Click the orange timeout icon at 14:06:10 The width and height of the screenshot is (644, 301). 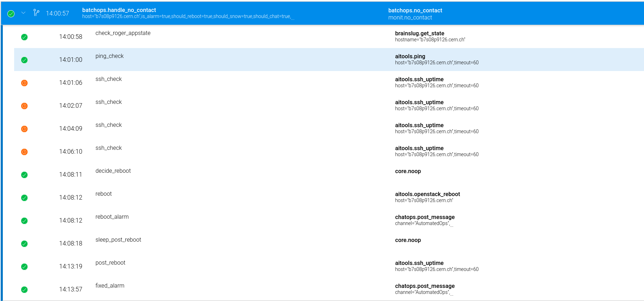pyautogui.click(x=24, y=152)
